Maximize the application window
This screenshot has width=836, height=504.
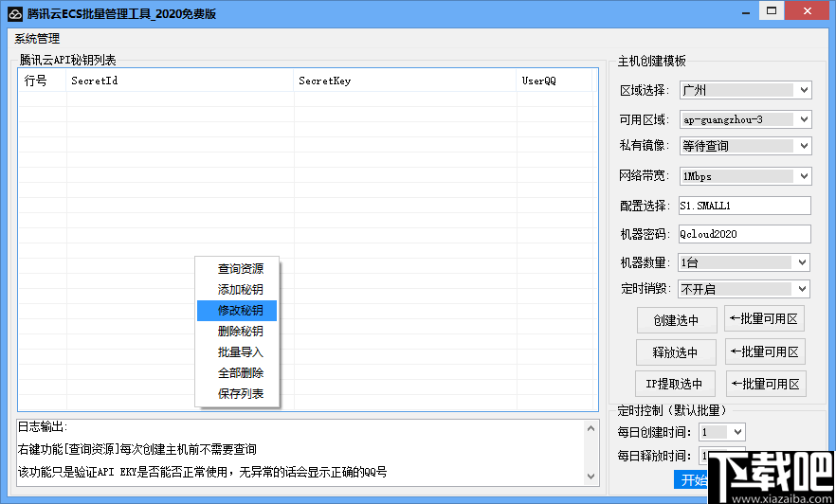tap(772, 11)
